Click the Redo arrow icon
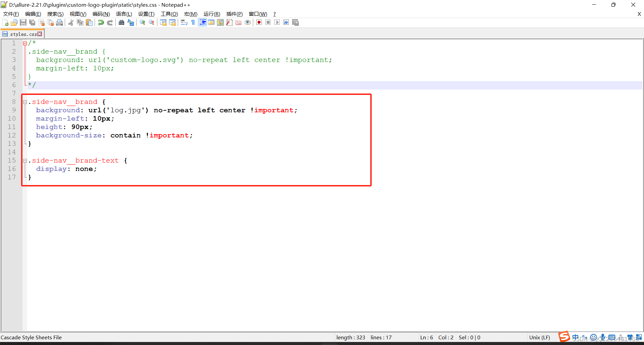Viewport: 644px width, 345px height. [x=110, y=22]
